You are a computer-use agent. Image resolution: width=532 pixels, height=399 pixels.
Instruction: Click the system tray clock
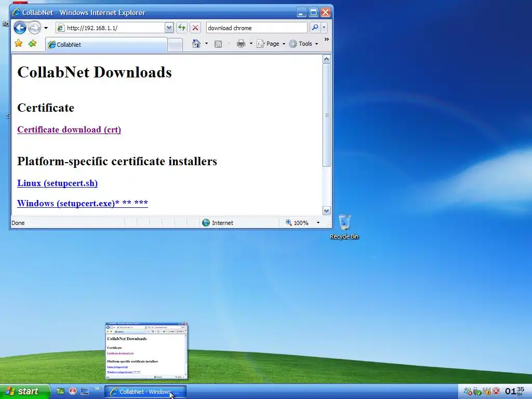pos(514,391)
